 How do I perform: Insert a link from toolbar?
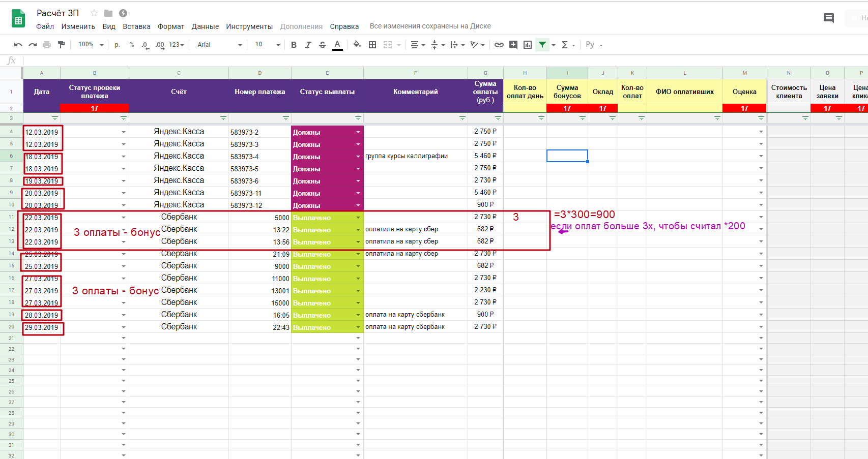[x=499, y=45]
